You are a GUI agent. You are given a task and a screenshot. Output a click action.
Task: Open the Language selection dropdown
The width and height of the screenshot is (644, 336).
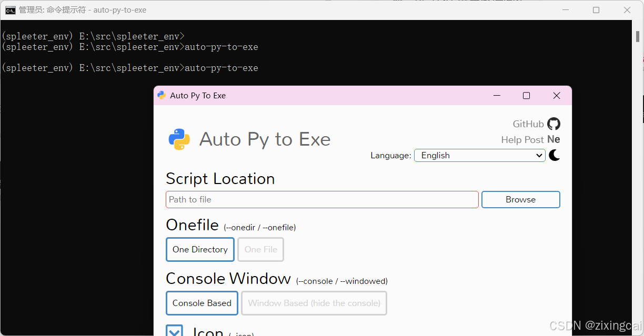(x=479, y=155)
